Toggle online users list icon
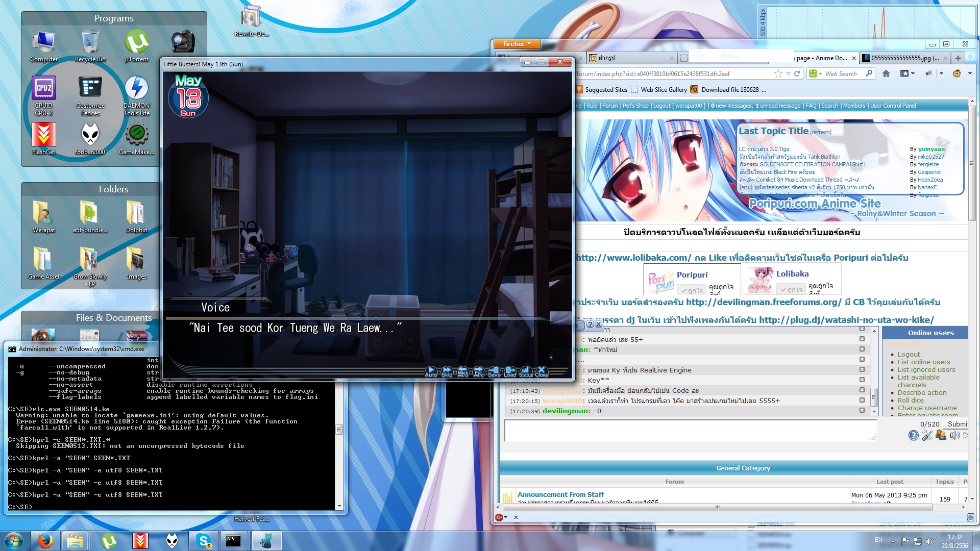 pyautogui.click(x=941, y=435)
